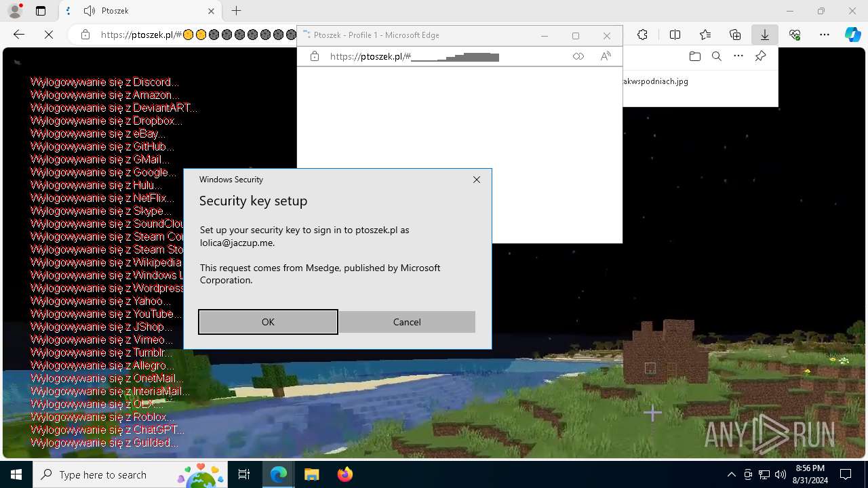Toggle split screen view

pos(675,35)
